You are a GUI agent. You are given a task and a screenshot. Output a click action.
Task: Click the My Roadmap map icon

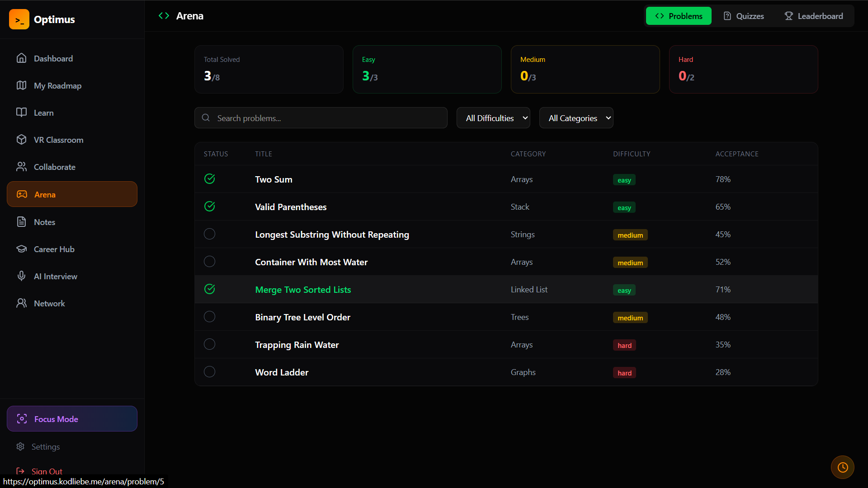21,85
